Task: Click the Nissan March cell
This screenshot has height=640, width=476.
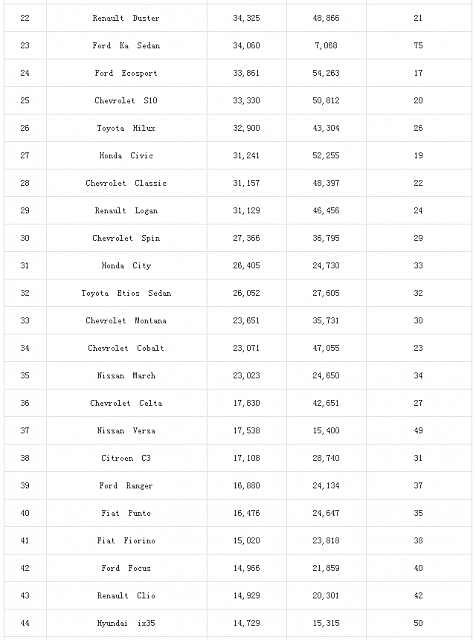Action: pyautogui.click(x=126, y=376)
